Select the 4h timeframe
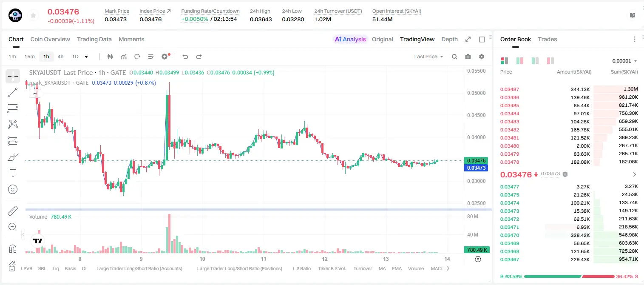 [x=61, y=57]
